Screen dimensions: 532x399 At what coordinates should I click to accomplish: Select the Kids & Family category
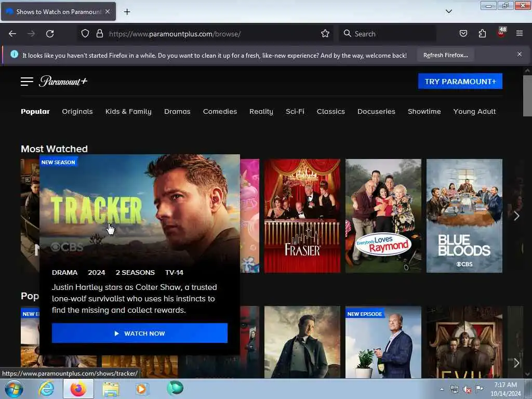tap(128, 111)
